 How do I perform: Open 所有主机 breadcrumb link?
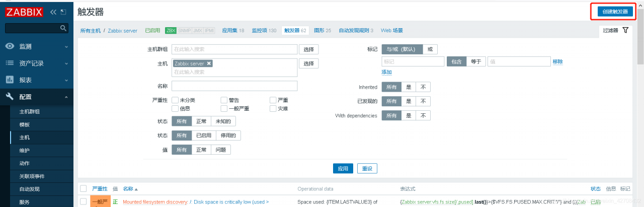(90, 30)
